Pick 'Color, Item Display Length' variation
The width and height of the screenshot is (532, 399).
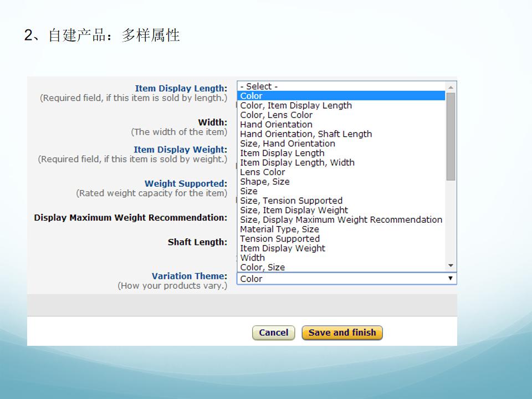(341, 105)
